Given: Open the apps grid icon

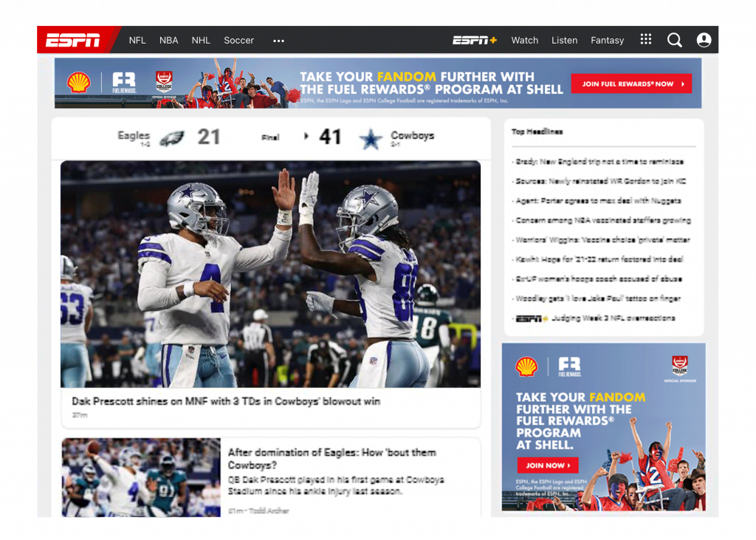Looking at the screenshot, I should pyautogui.click(x=646, y=40).
